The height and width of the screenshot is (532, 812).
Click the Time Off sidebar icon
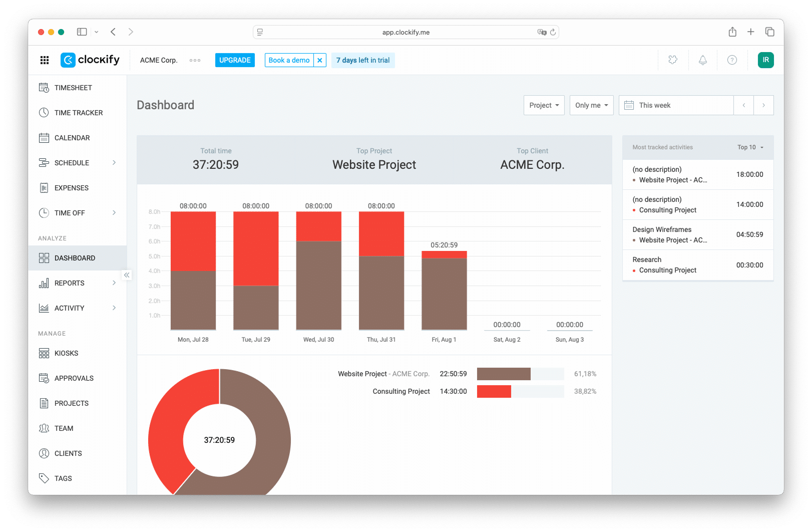[x=44, y=213]
